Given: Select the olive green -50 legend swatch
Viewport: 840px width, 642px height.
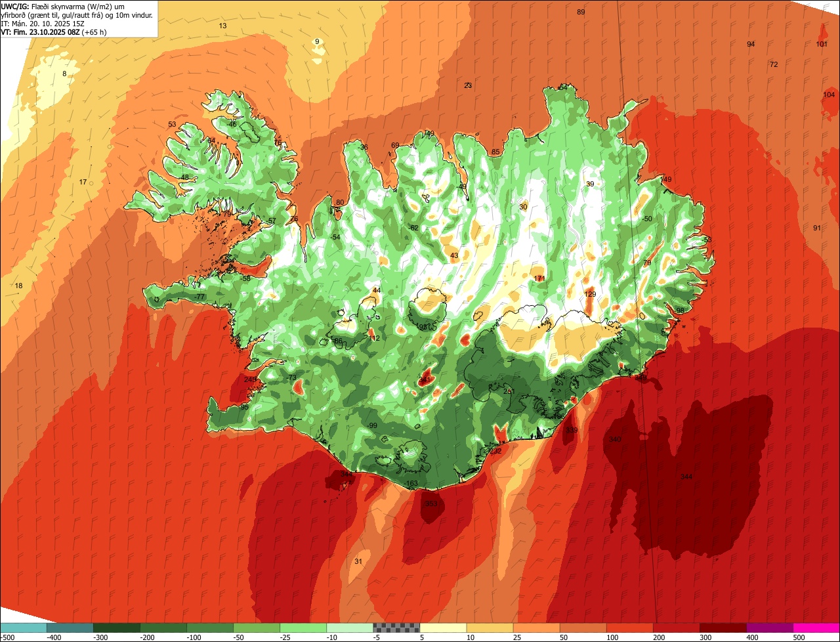Looking at the screenshot, I should pyautogui.click(x=256, y=628).
